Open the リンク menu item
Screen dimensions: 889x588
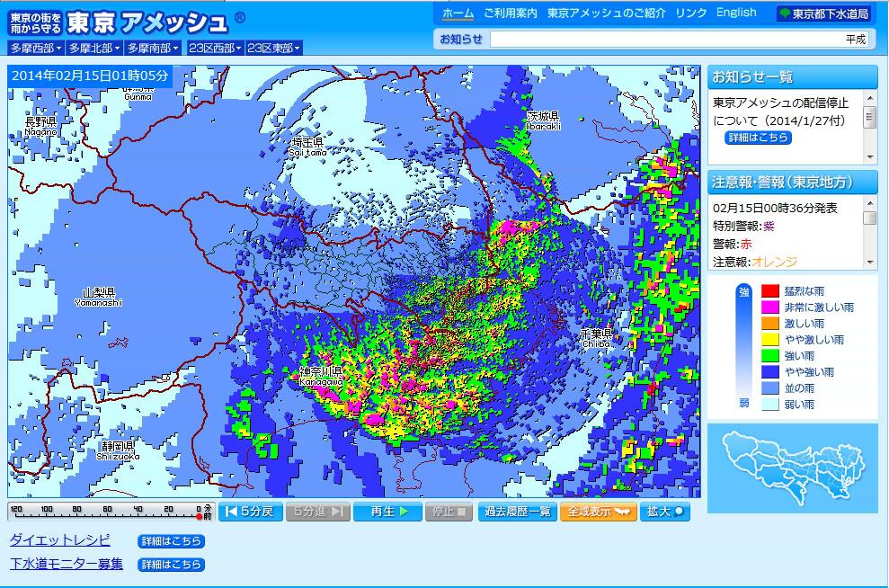coord(691,13)
